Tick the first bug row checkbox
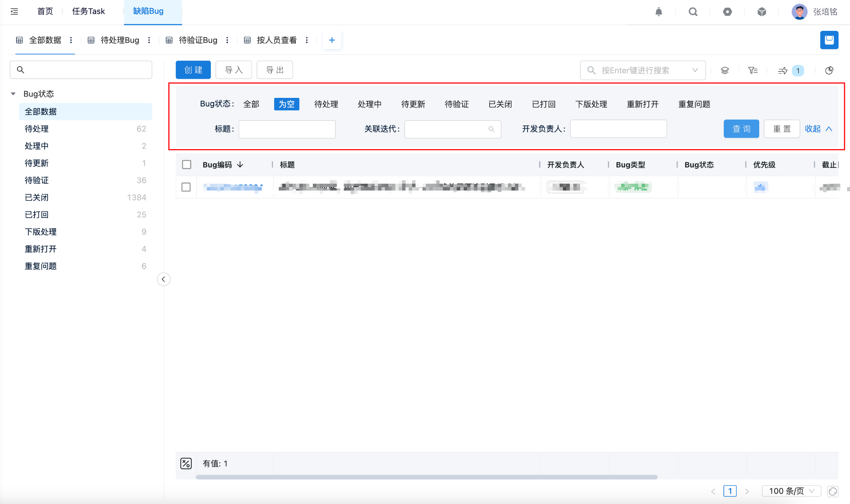This screenshot has height=504, width=850. pos(186,187)
